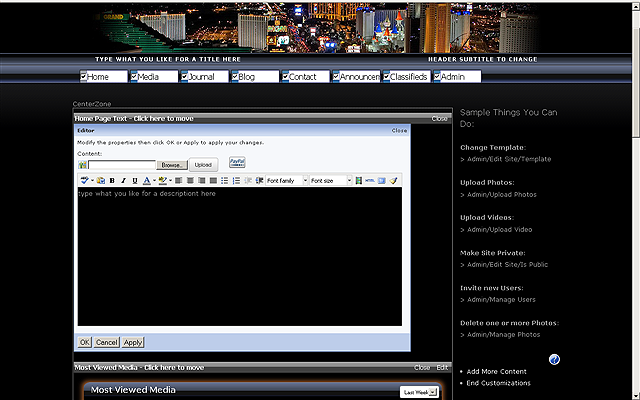Click the underline formatting icon

[135, 181]
